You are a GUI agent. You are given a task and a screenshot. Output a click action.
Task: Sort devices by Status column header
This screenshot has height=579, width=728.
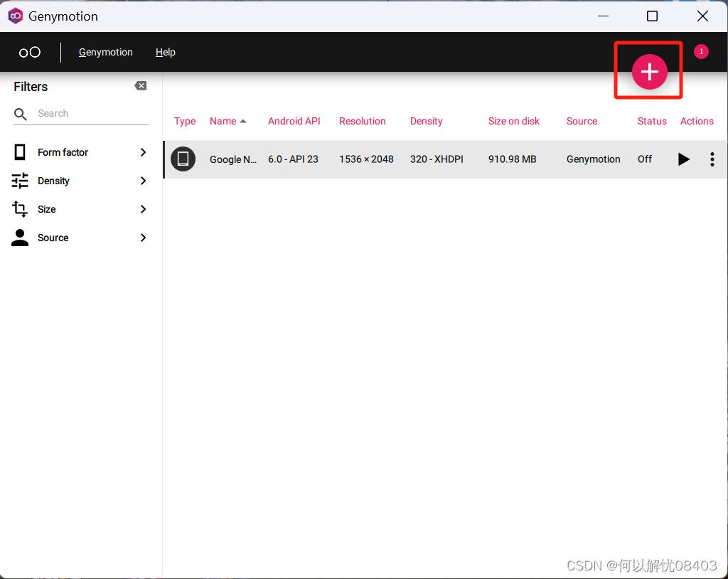652,121
